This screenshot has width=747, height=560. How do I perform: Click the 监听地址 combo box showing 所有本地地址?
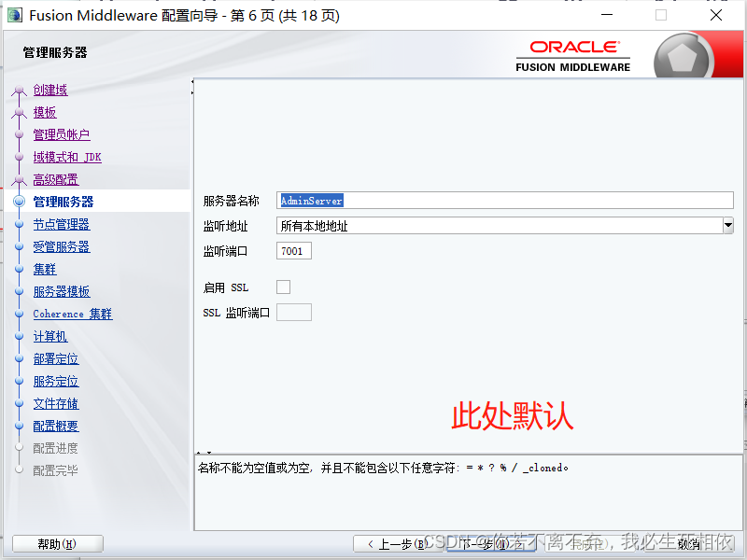point(504,225)
